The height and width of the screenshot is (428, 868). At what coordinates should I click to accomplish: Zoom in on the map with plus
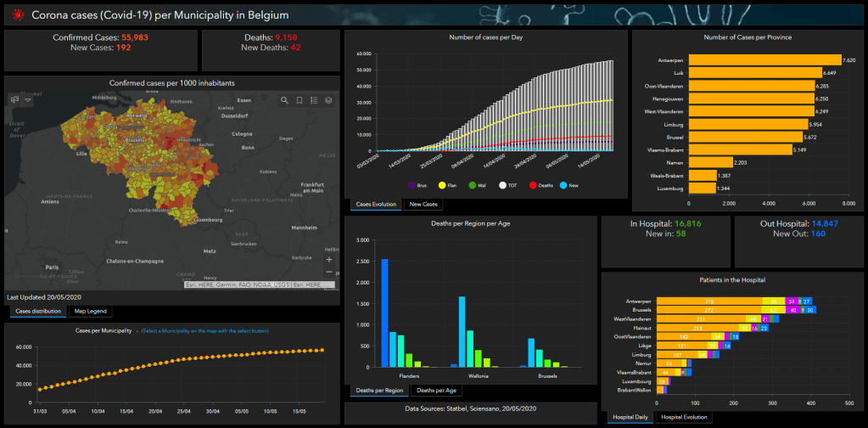click(x=329, y=259)
